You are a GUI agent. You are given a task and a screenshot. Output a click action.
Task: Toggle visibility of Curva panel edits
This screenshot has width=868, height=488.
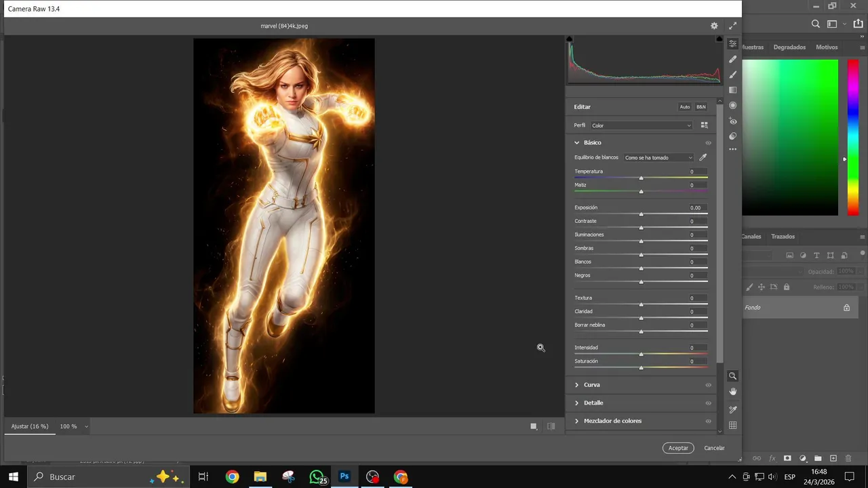pos(708,385)
